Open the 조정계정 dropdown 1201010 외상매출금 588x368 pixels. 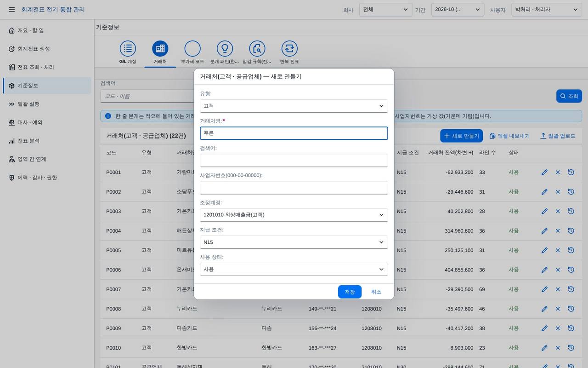(294, 215)
